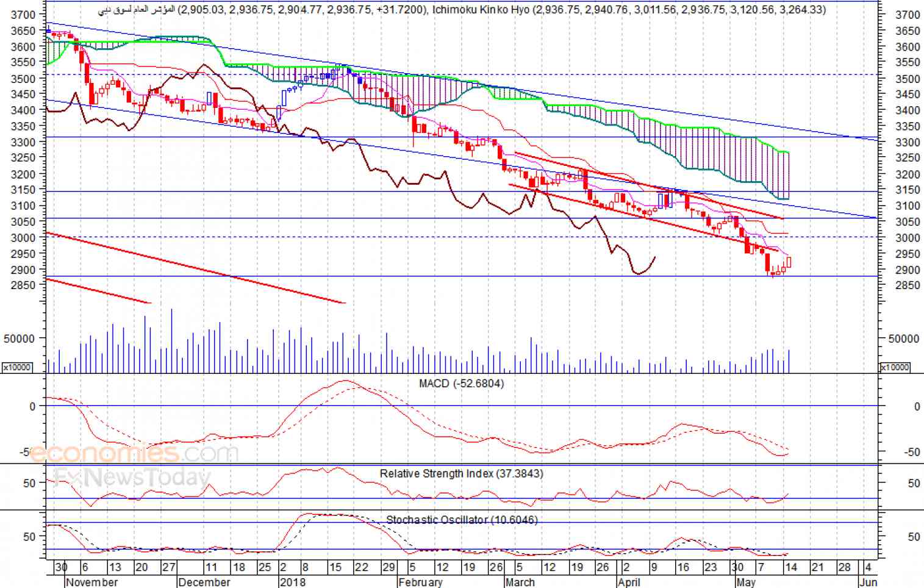Click the 3700 value on the left price axis
924x588 pixels.
point(23,15)
